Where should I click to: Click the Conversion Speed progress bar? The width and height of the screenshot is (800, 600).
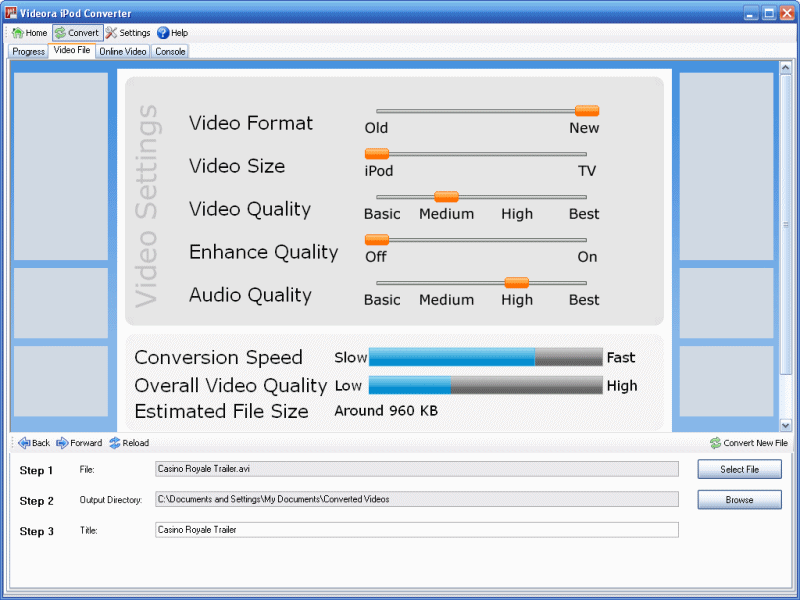coord(485,357)
